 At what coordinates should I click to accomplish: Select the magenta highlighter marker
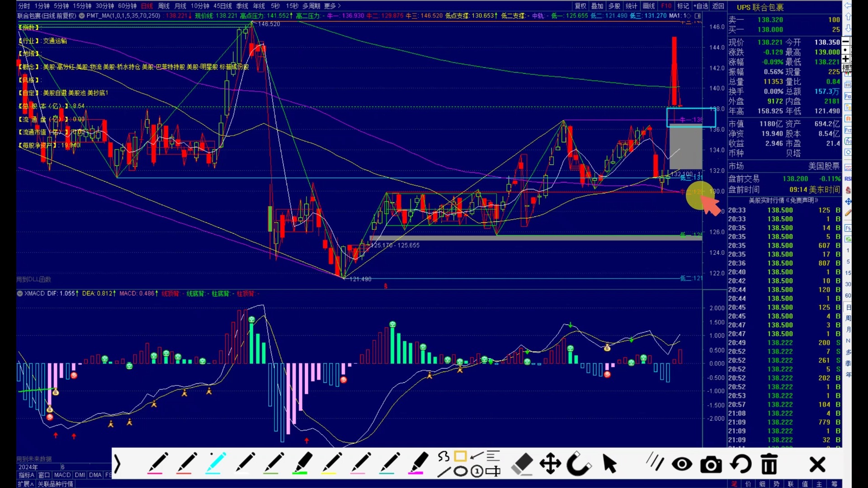(x=418, y=464)
